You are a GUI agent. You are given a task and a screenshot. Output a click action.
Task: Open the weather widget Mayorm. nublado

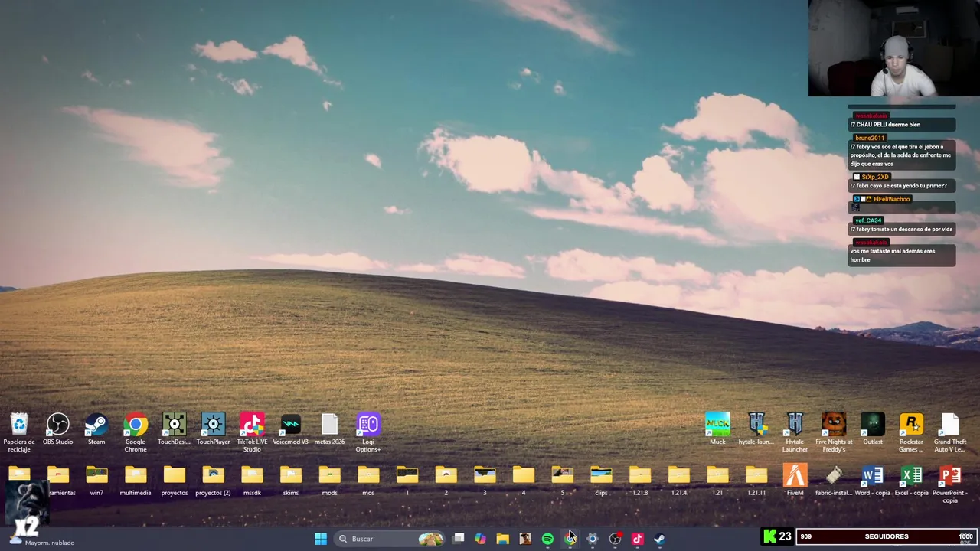(x=42, y=540)
